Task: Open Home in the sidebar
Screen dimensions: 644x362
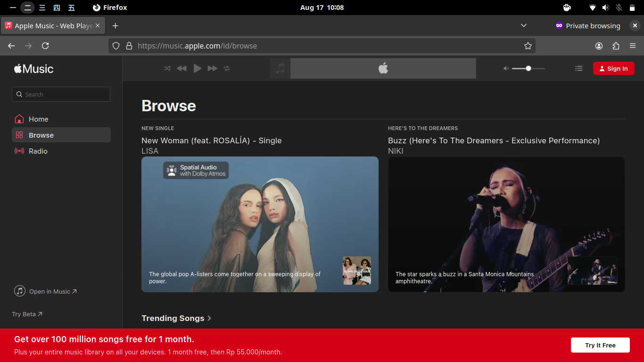Action: pyautogui.click(x=61, y=119)
